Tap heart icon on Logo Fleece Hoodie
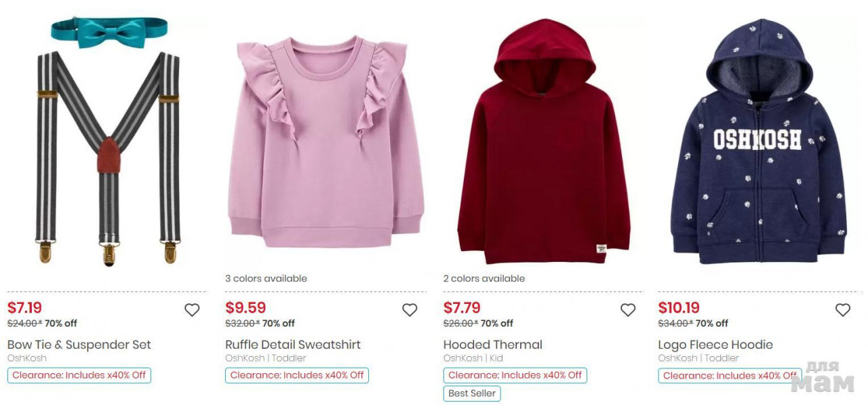868x405 pixels. 842,310
